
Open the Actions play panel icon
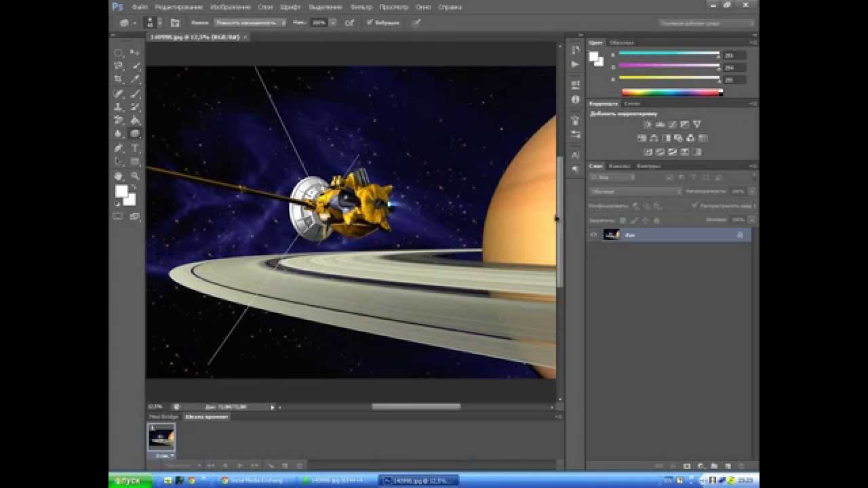click(576, 64)
